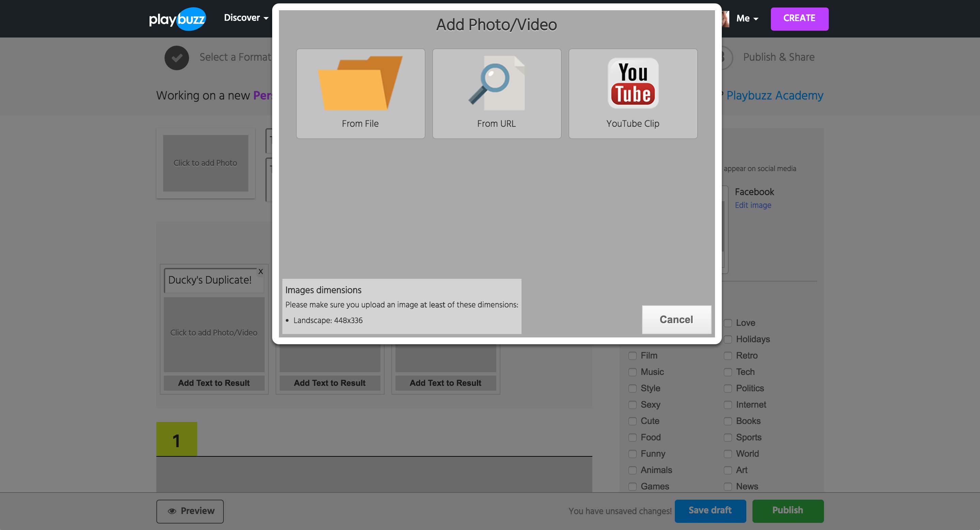Click the Playbuzz logo
The image size is (980, 530).
[177, 19]
